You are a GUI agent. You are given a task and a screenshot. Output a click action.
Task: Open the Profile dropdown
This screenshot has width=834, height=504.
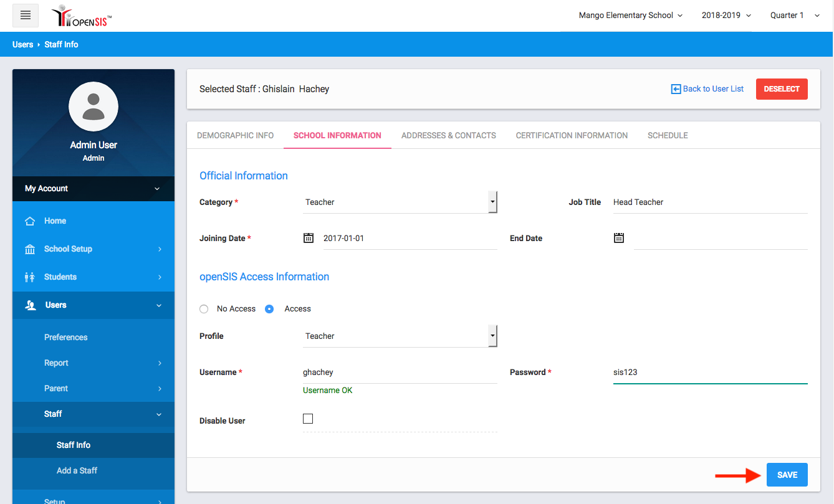coord(400,336)
